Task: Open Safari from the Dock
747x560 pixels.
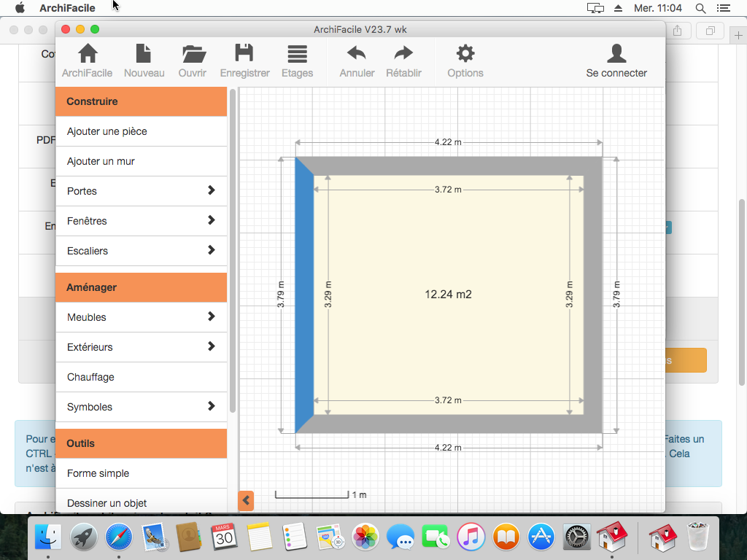Action: tap(118, 538)
